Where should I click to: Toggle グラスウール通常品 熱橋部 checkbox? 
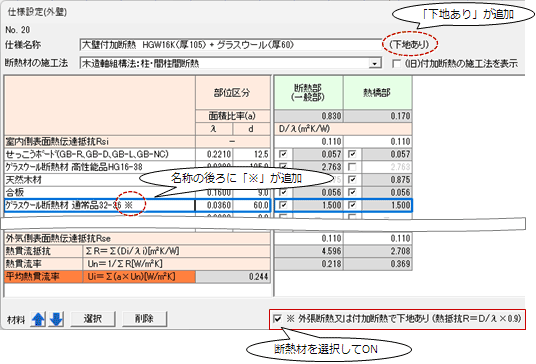tap(352, 205)
